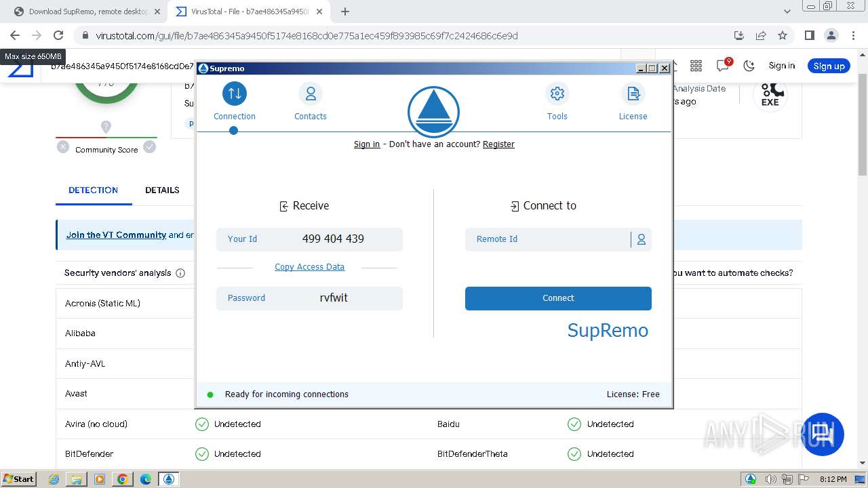Click Install app icon in address bar
The width and height of the screenshot is (868, 488).
(x=739, y=35)
